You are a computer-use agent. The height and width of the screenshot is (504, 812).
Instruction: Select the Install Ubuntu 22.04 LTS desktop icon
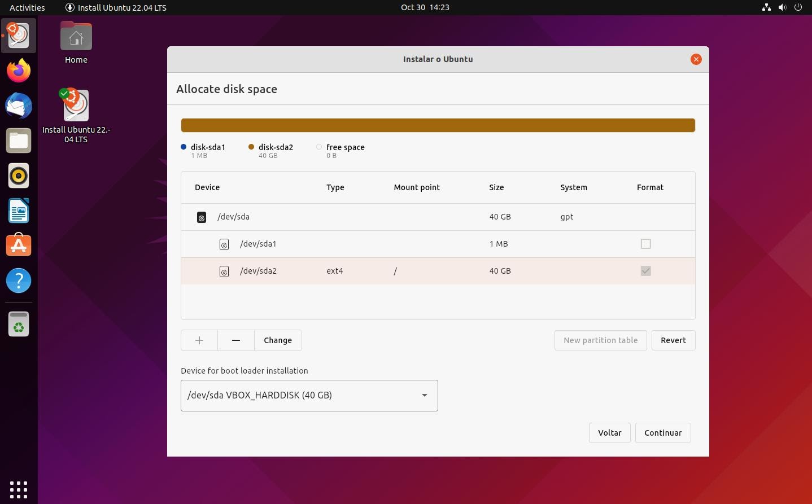76,116
